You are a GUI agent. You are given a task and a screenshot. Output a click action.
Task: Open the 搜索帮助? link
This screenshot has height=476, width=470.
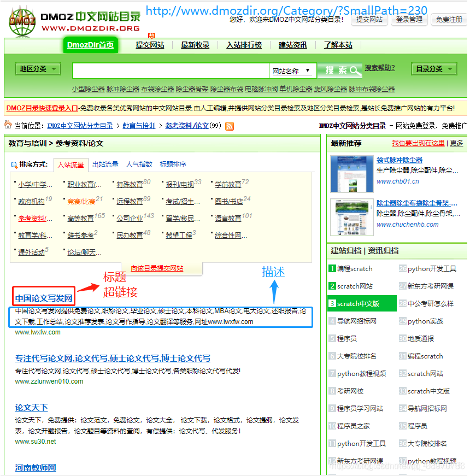pyautogui.click(x=379, y=68)
